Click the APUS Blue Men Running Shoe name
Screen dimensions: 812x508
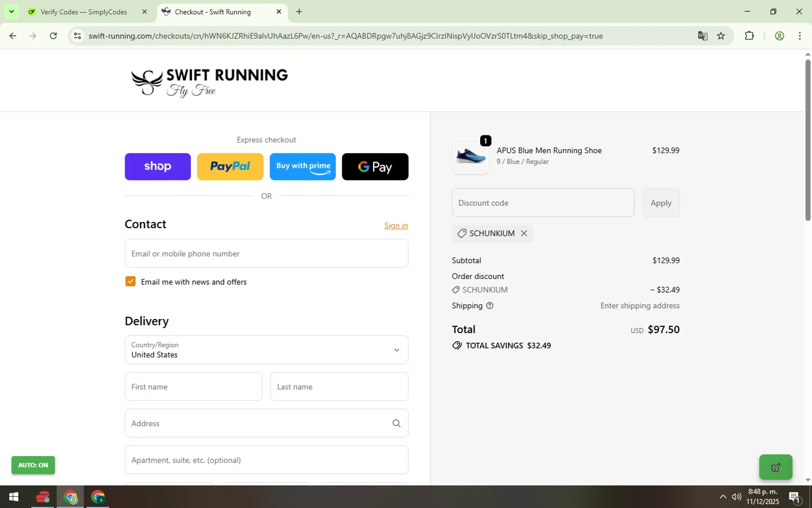(549, 151)
